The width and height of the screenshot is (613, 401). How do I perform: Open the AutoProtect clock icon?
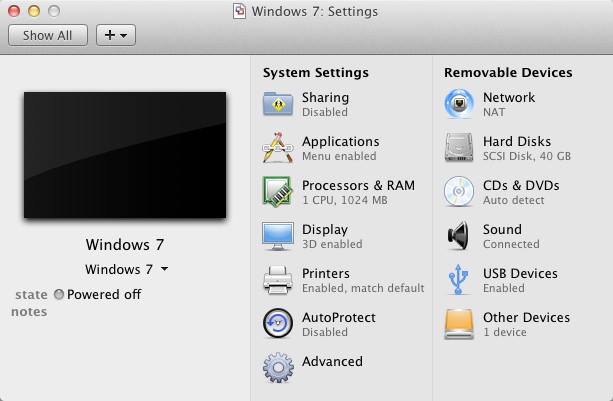(x=278, y=323)
